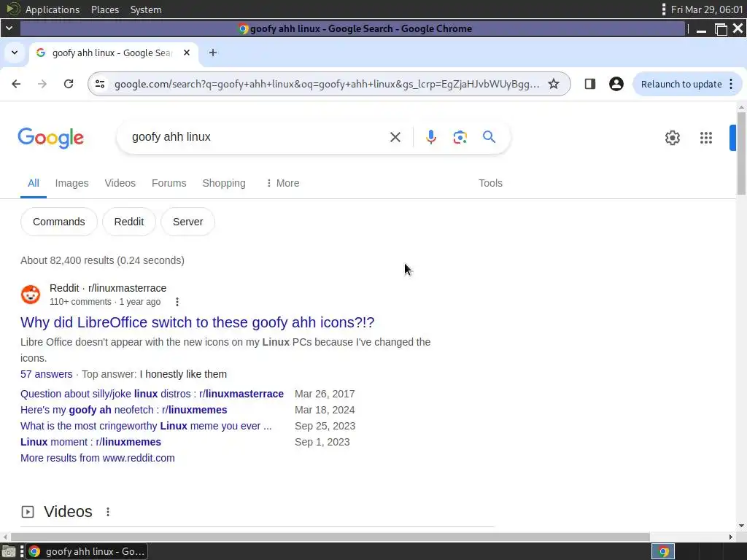Open more options for Reddit result
Image resolution: width=747 pixels, height=560 pixels.
177,302
